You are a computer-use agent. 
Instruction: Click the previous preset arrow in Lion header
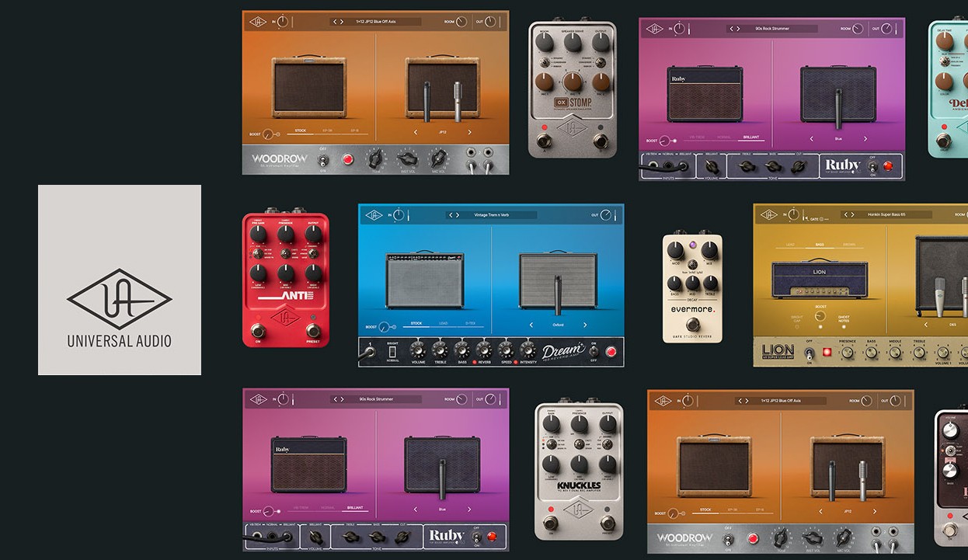[x=845, y=215]
